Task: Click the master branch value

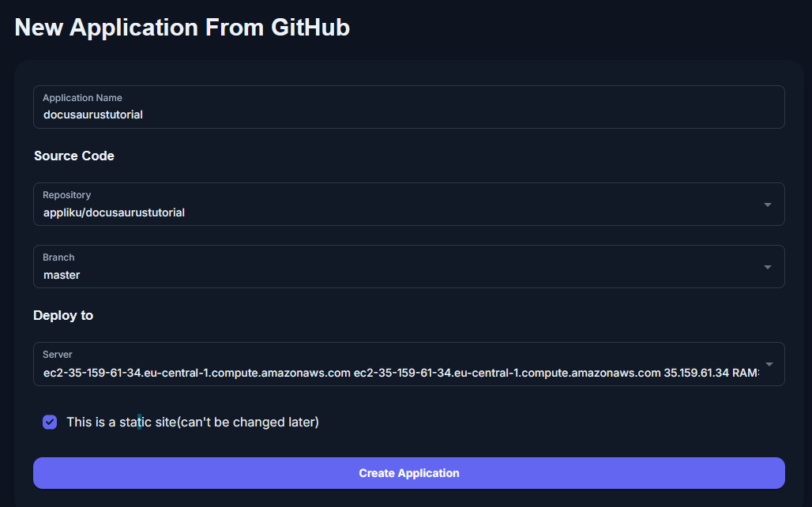Action: (62, 275)
